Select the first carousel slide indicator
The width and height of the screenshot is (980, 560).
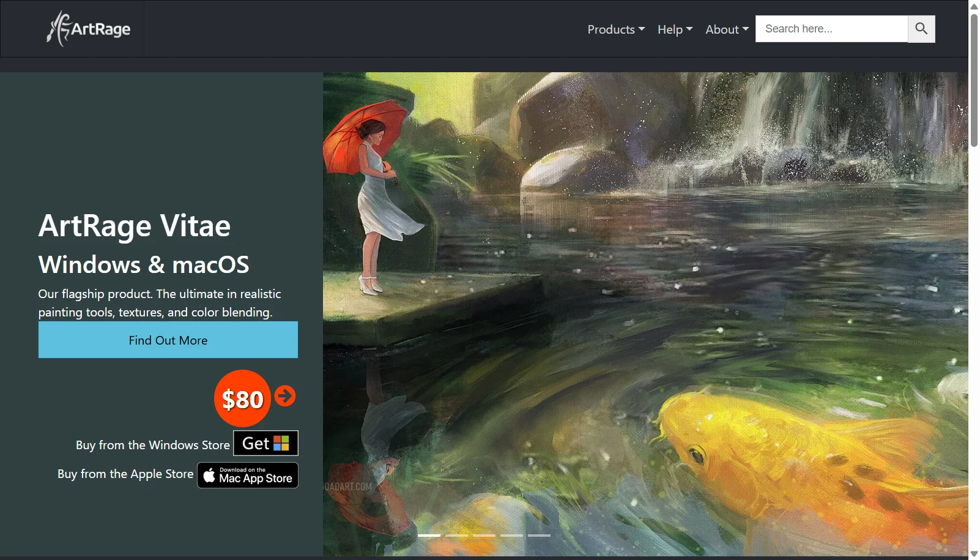click(429, 536)
